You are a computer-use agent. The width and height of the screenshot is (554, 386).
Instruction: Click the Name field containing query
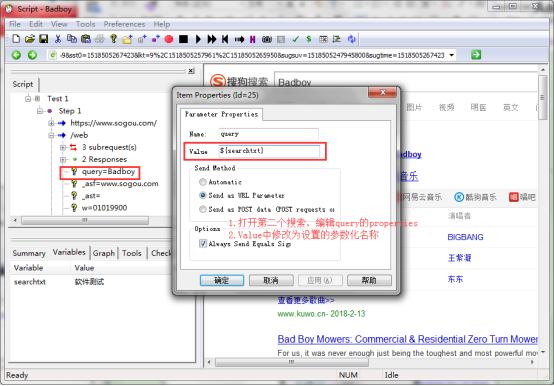click(x=268, y=134)
